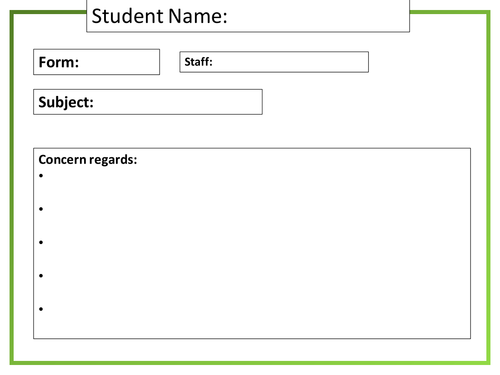Click into the Subject field

coord(148,102)
